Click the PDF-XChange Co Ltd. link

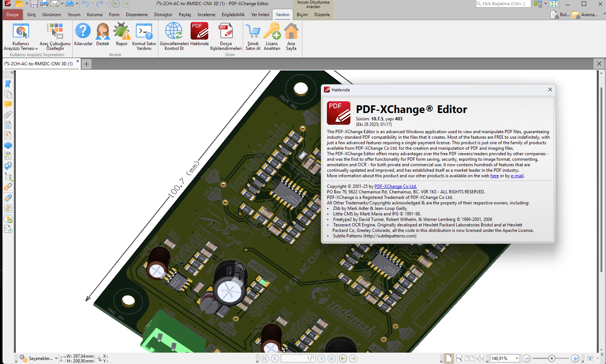pyautogui.click(x=395, y=186)
